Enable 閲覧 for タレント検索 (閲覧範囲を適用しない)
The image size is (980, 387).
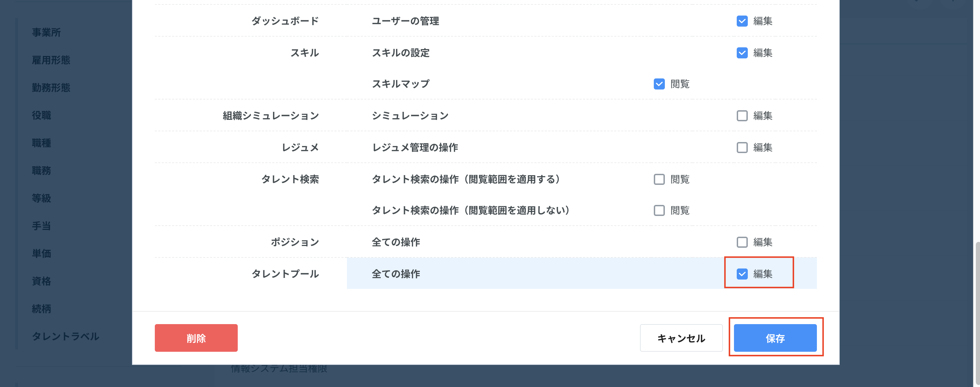tap(659, 210)
